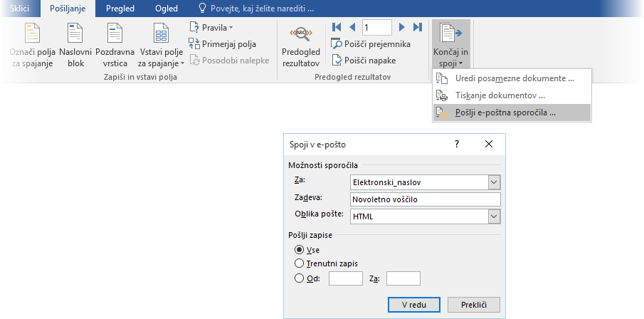Click Poišči prejemnika find recipient
Image resolution: width=644 pixels, height=319 pixels.
(371, 44)
